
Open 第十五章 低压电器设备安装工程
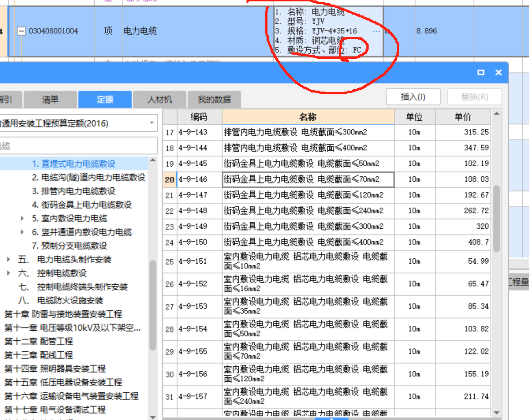point(63,382)
